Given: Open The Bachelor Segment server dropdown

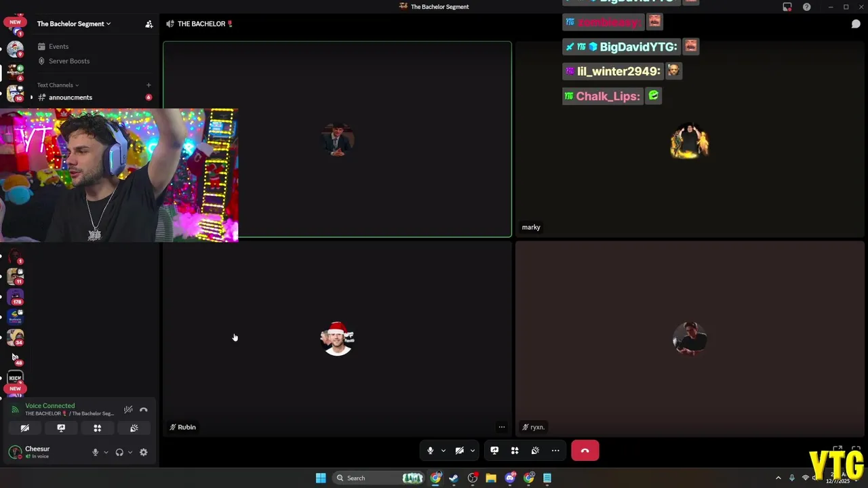Looking at the screenshot, I should tap(74, 24).
